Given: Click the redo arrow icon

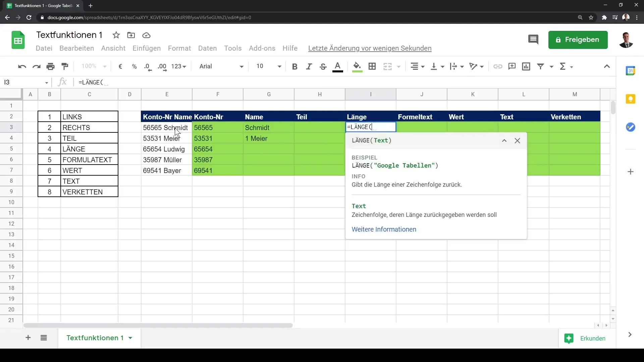Looking at the screenshot, I should click(36, 66).
